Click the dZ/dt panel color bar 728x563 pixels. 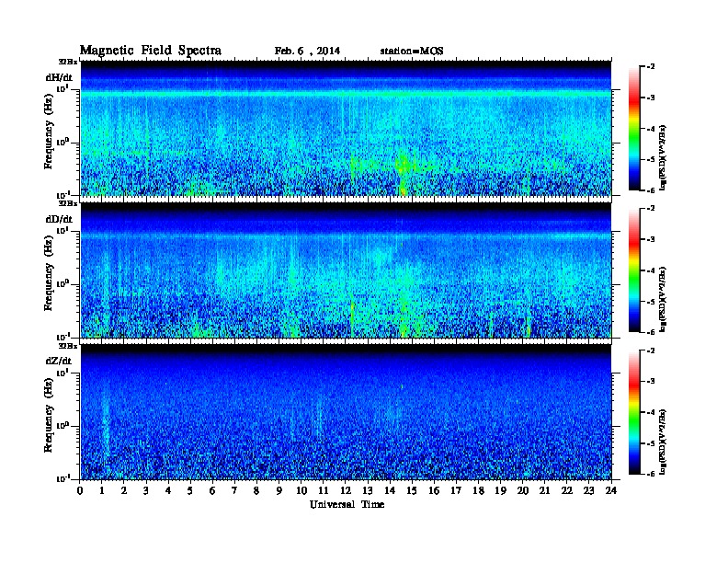pyautogui.click(x=634, y=412)
